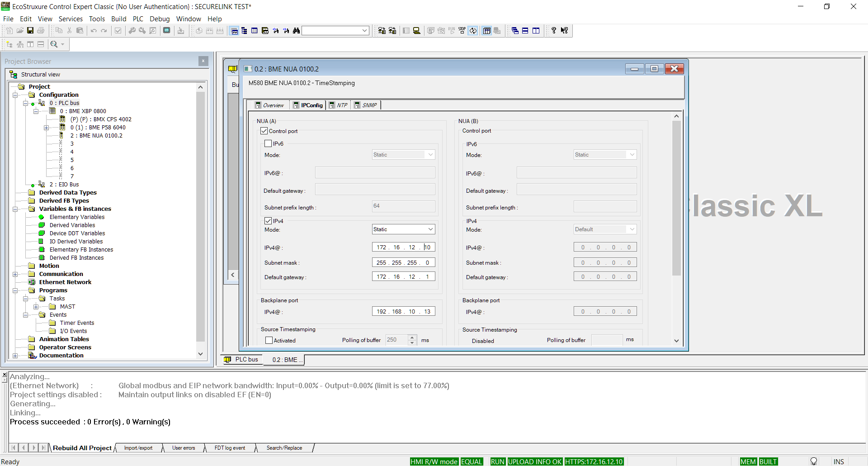Increase Polling of buffer with up stepper
This screenshot has height=466, width=868.
[412, 338]
